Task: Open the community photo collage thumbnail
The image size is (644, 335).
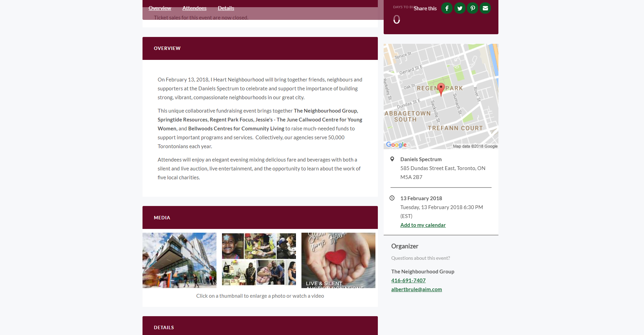Action: tap(259, 260)
